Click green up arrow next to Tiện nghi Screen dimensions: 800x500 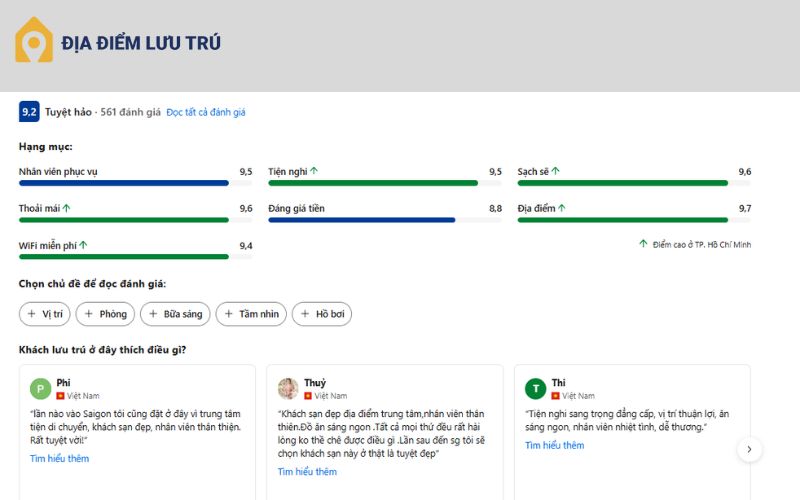[x=314, y=171]
